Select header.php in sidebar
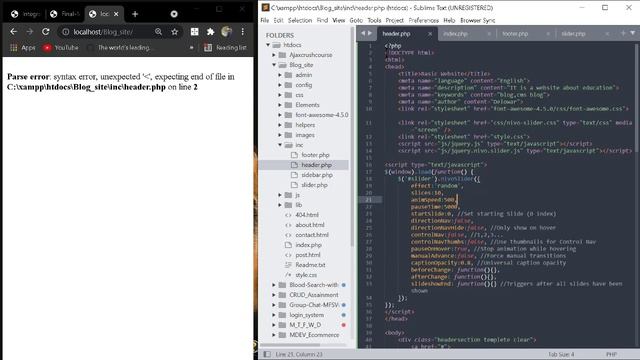The height and width of the screenshot is (360, 640). coord(316,165)
